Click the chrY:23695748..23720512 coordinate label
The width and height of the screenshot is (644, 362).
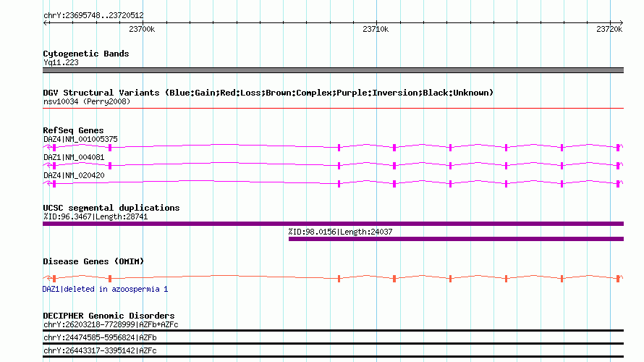(93, 15)
